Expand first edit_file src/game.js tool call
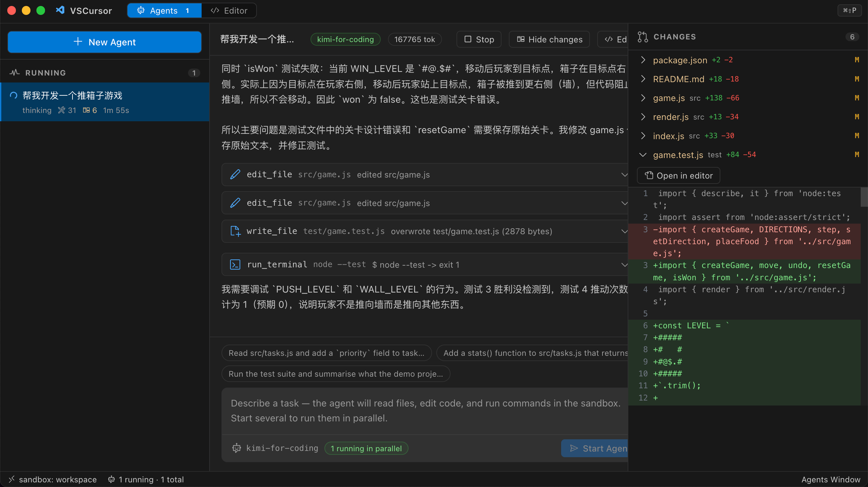This screenshot has height=487, width=868. (x=624, y=174)
